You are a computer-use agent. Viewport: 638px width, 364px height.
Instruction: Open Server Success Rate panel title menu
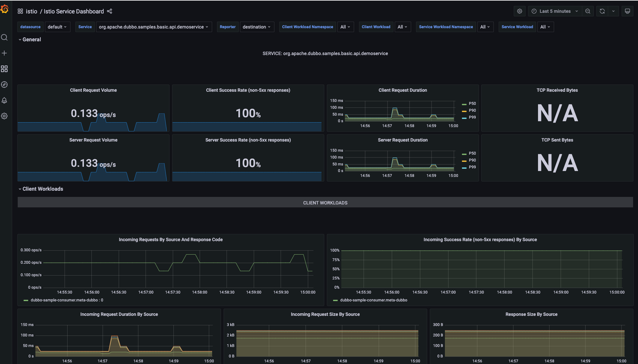click(x=248, y=140)
